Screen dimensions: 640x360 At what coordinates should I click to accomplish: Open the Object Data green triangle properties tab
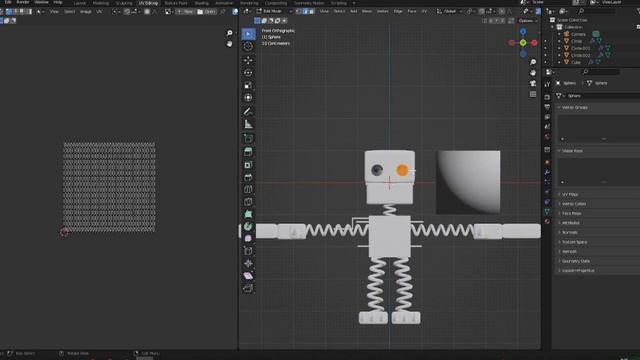(x=547, y=211)
